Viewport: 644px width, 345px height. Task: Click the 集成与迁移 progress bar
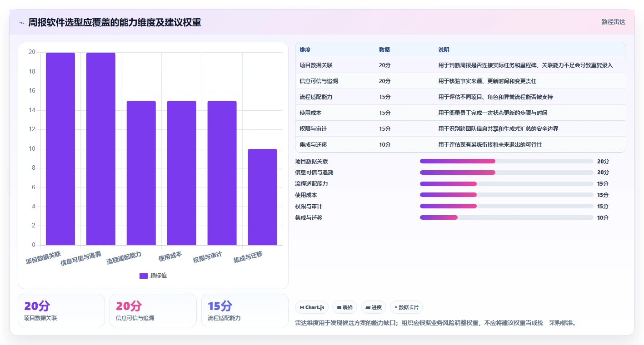click(507, 217)
